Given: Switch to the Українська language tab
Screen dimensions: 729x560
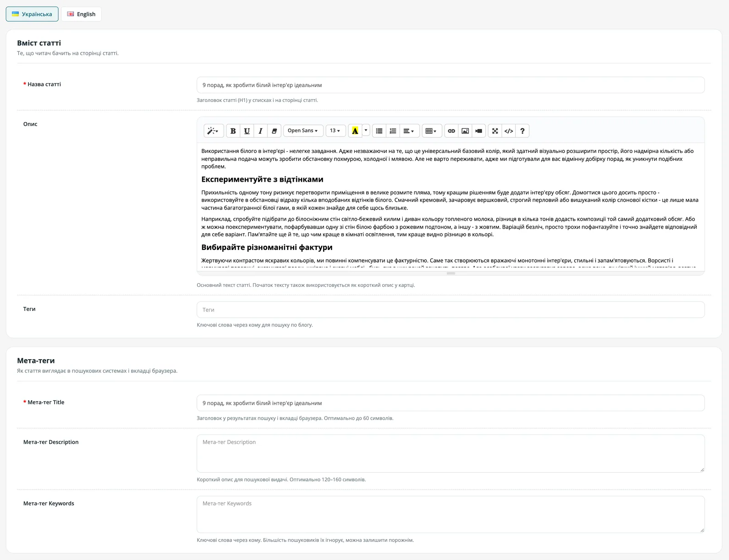Looking at the screenshot, I should [x=32, y=14].
